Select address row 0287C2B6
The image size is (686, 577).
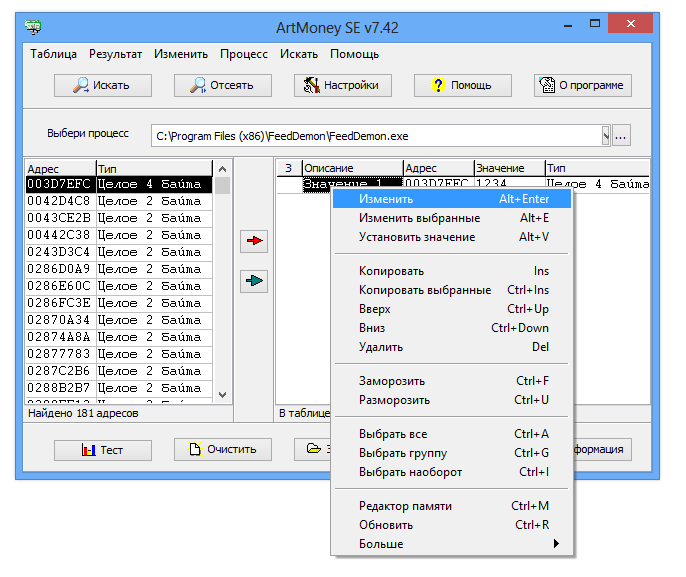tap(119, 371)
